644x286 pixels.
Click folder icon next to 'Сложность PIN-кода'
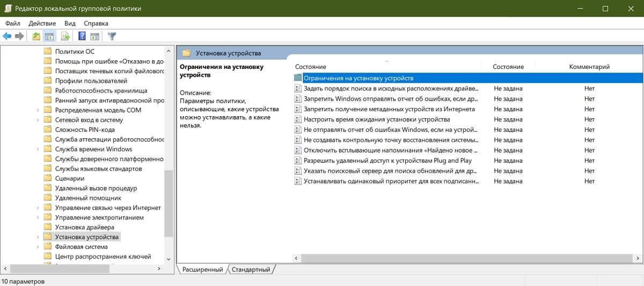pyautogui.click(x=47, y=130)
